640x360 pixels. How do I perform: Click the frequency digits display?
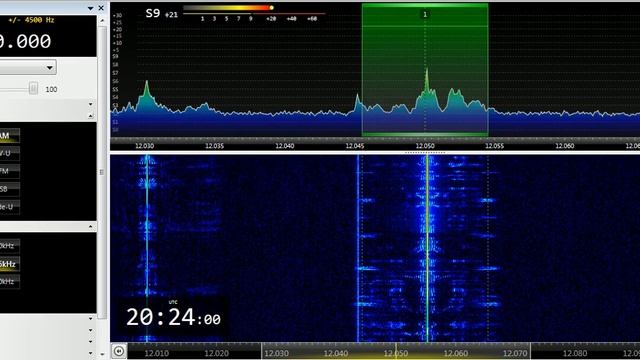pos(25,42)
